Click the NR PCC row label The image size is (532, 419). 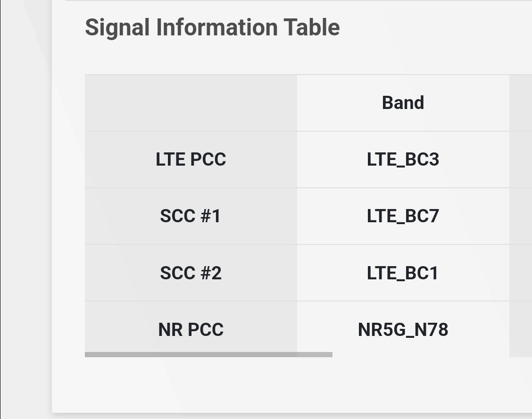tap(191, 329)
